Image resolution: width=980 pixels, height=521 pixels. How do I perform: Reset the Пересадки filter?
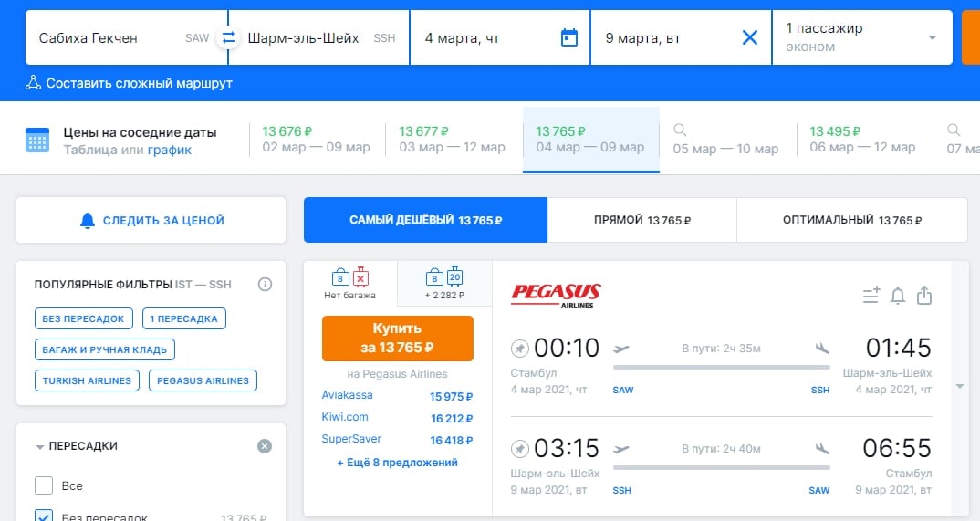265,446
